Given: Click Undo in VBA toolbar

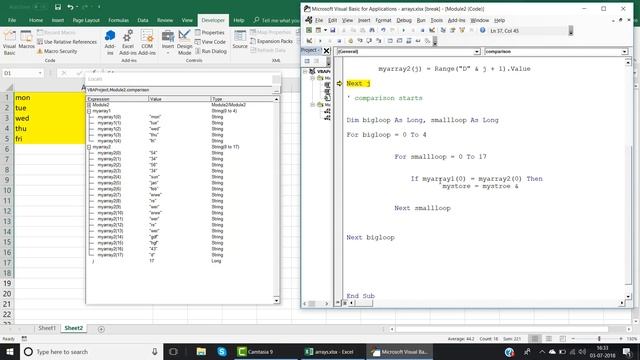Looking at the screenshot, I should [x=383, y=30].
